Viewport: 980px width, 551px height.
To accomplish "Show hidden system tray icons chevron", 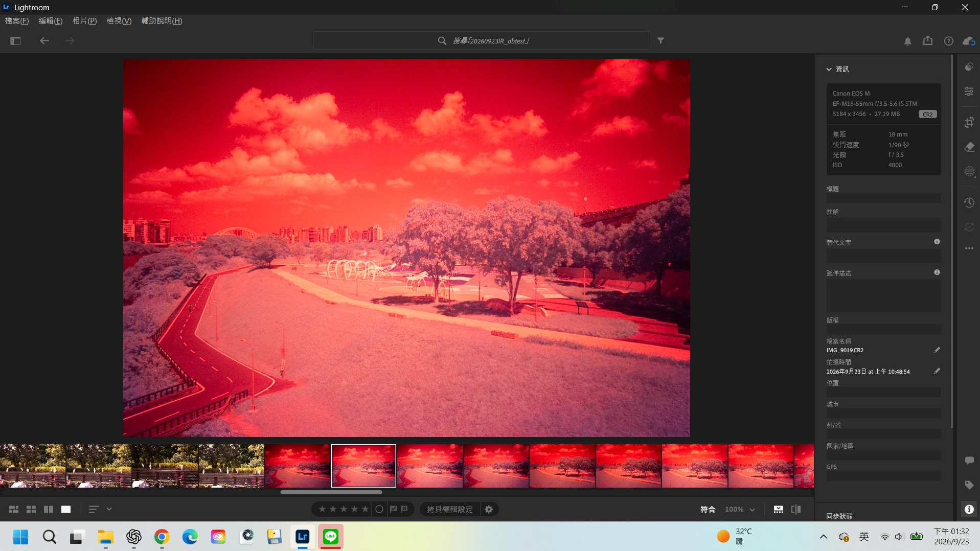I will coord(824,537).
